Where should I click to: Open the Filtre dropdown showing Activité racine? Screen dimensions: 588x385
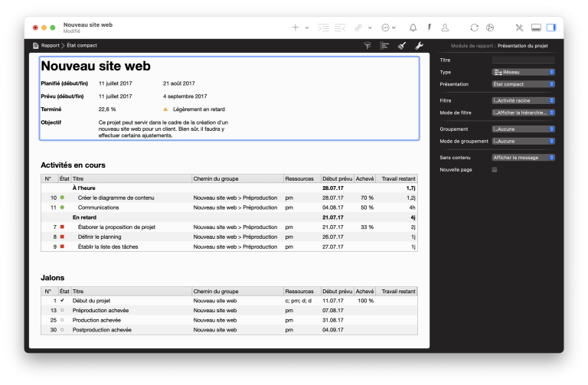[523, 100]
